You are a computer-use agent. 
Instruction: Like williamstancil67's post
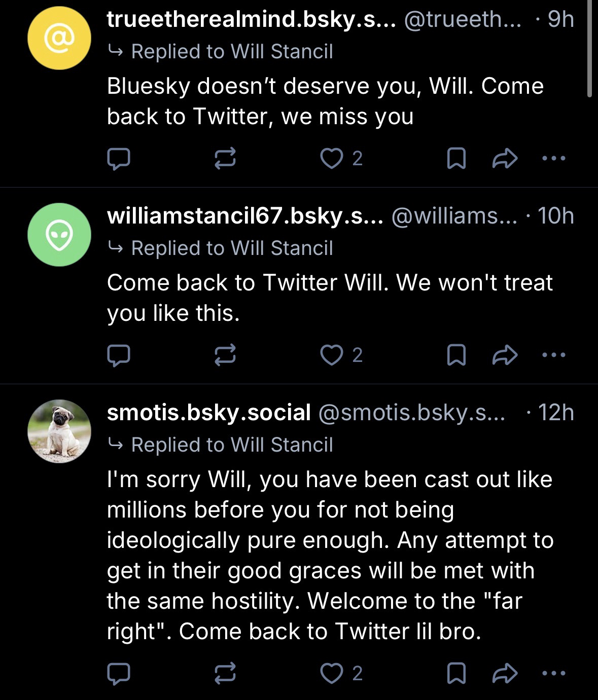332,355
